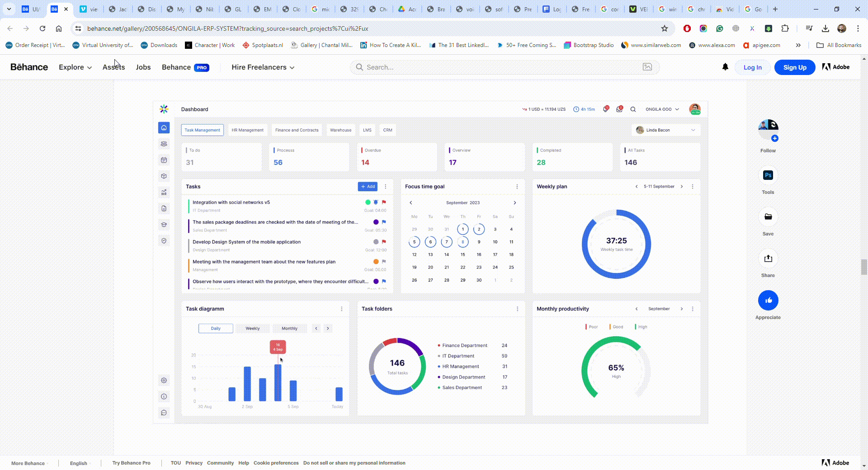This screenshot has width=868, height=470.
Task: Open the Assets navigation item
Action: click(113, 67)
